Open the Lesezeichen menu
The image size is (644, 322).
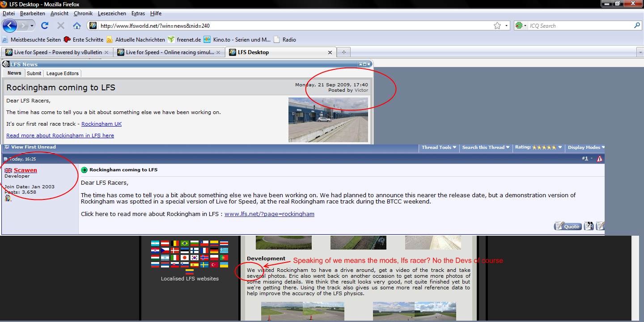pyautogui.click(x=112, y=14)
